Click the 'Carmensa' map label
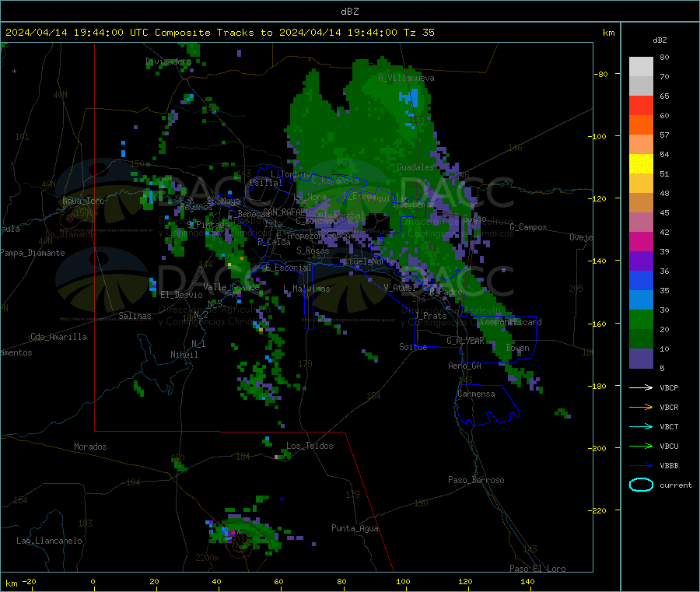The image size is (700, 592). pos(476,394)
